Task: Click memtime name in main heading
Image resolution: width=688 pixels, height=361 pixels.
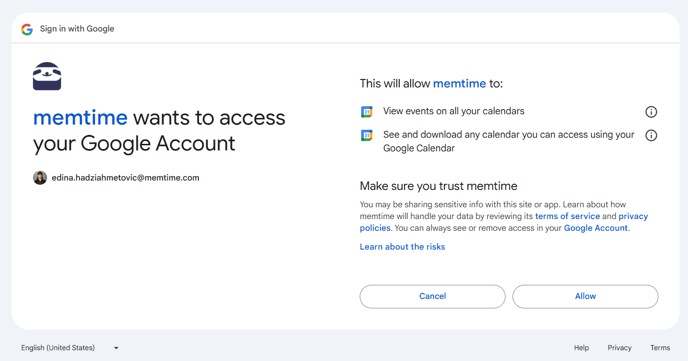Action: tap(80, 118)
